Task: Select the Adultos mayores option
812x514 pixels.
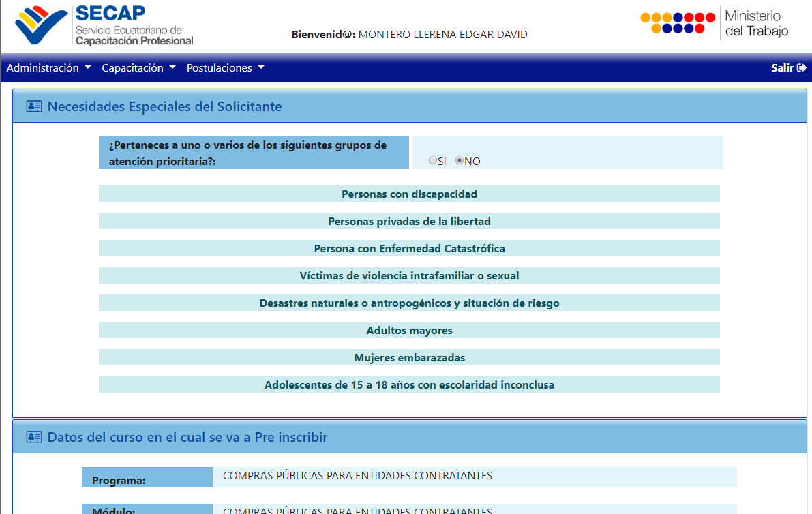Action: pyautogui.click(x=409, y=330)
